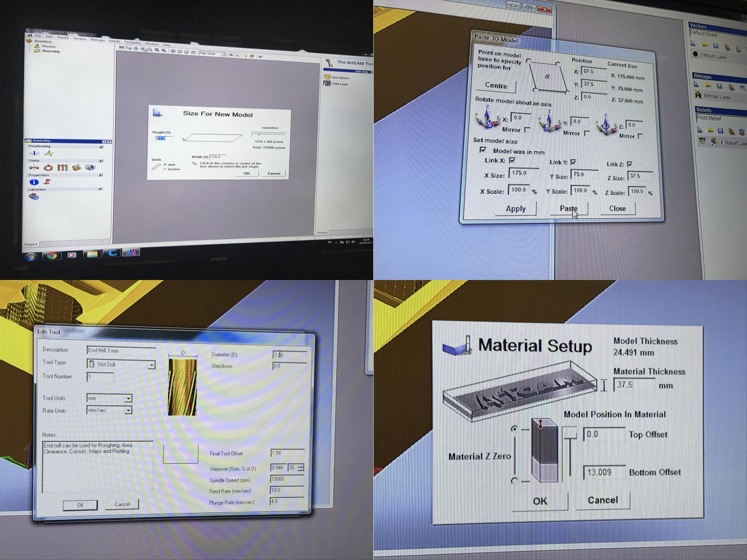Adjust the Stepover percentage stepper arrows
747x560 pixels.
click(301, 468)
